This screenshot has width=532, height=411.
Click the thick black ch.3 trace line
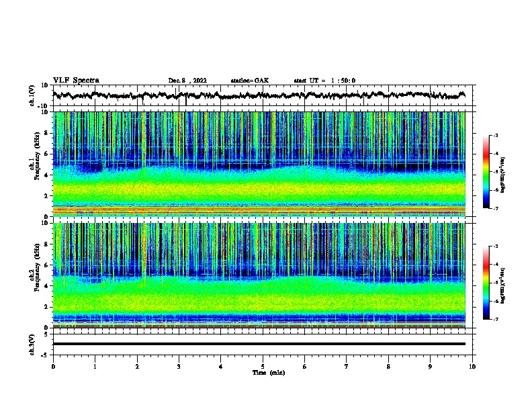pyautogui.click(x=259, y=344)
